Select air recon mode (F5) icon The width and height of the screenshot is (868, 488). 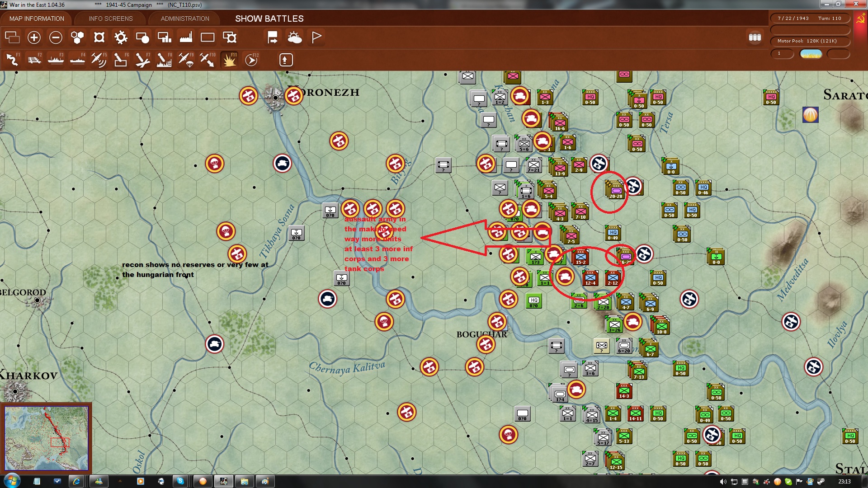coord(99,60)
